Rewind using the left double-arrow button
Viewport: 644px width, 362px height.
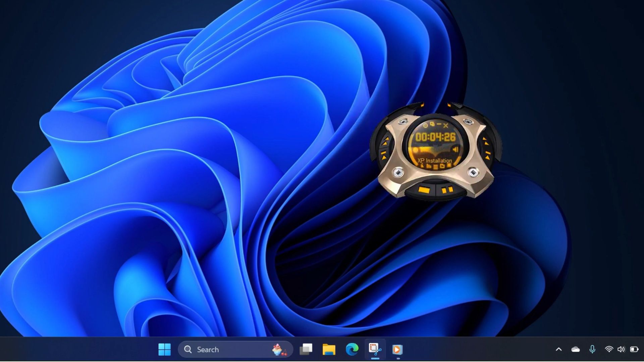click(385, 141)
